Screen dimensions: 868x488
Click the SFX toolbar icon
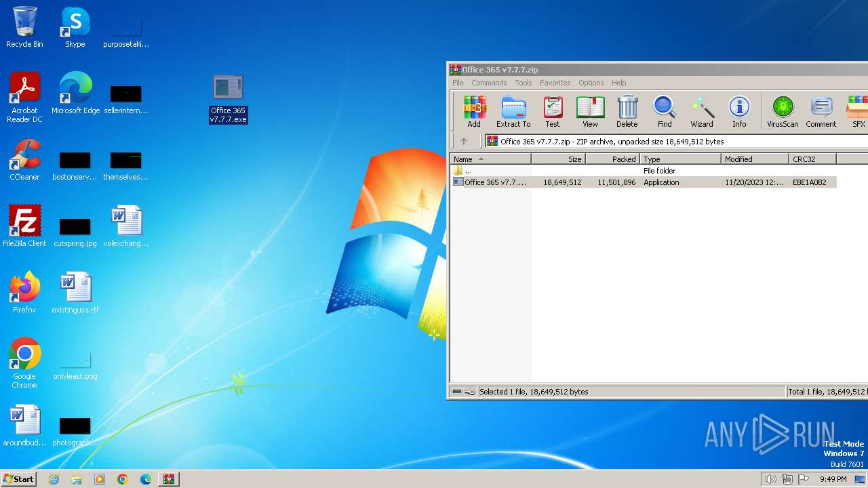click(858, 112)
